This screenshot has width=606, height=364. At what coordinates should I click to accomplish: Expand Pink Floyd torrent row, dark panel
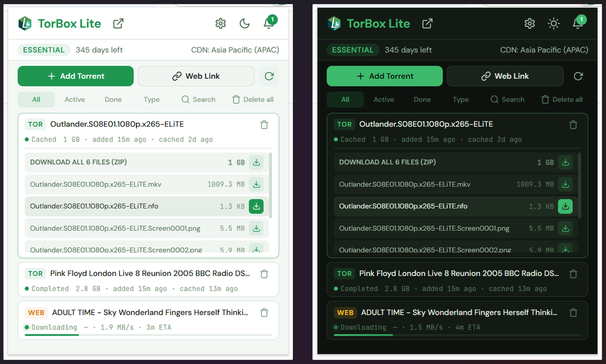point(457,280)
